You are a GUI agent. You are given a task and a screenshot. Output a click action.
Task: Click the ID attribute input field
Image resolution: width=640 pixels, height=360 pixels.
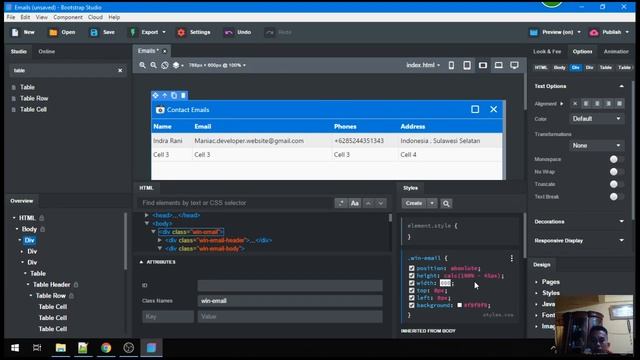(290, 285)
